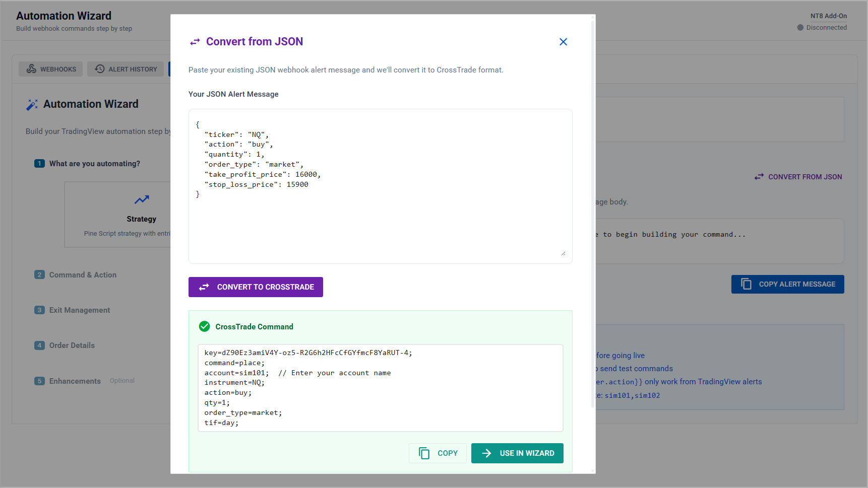Click the magic wand Automation Wizard icon
This screenshot has height=488, width=868.
coord(32,104)
